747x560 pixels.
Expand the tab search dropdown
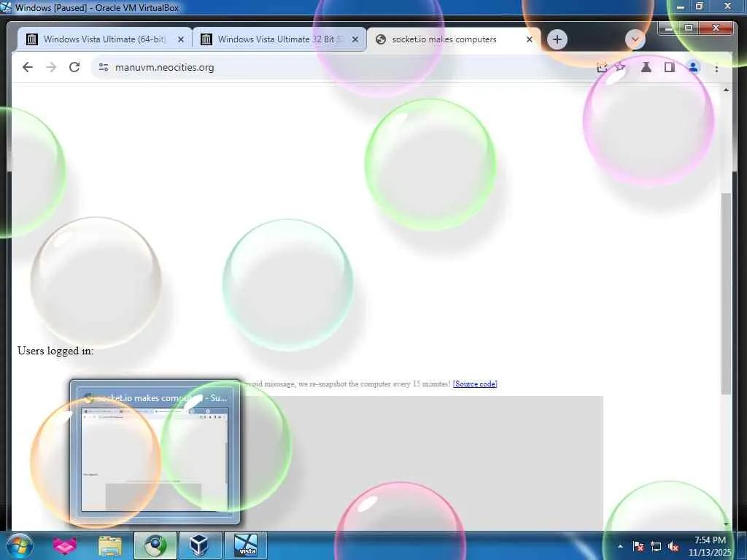(x=635, y=39)
